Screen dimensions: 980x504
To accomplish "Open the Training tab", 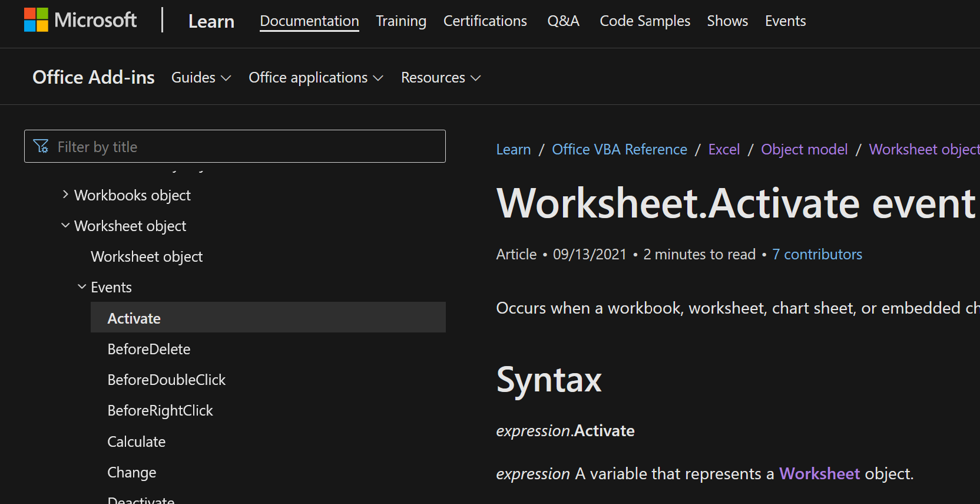I will click(x=401, y=21).
